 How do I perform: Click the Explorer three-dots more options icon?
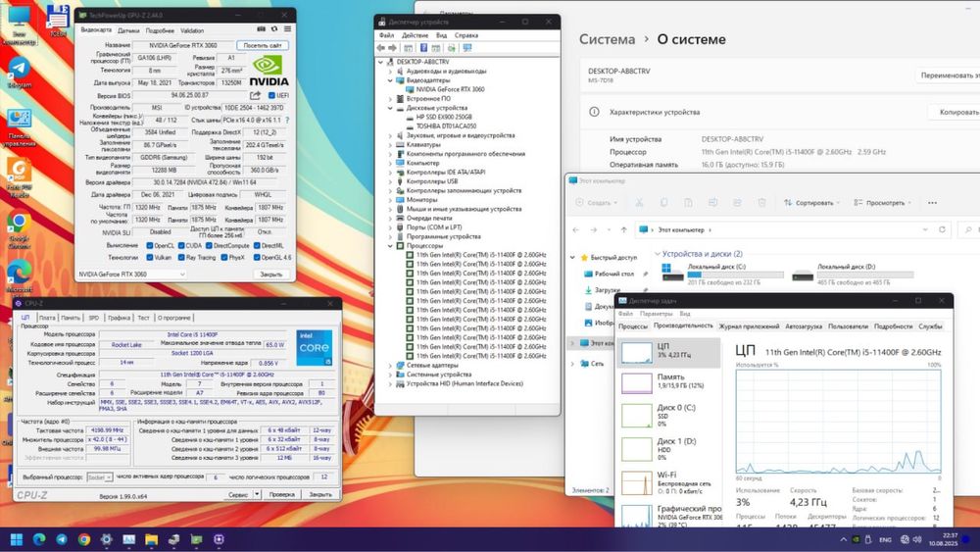tap(933, 203)
